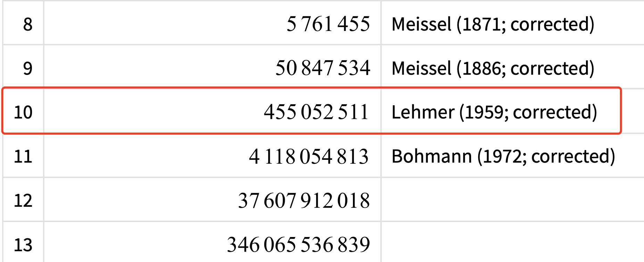
Task: Select row number 8 cell
Action: click(23, 23)
